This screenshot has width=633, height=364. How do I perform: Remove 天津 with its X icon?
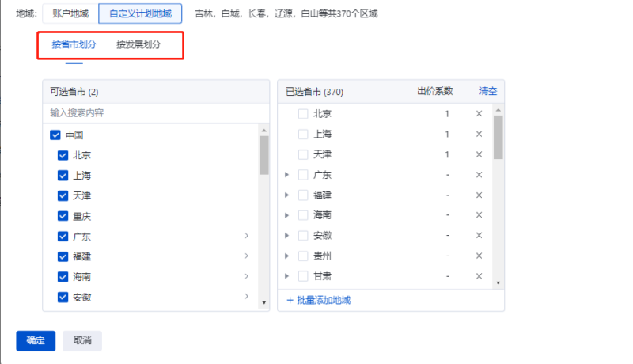479,154
